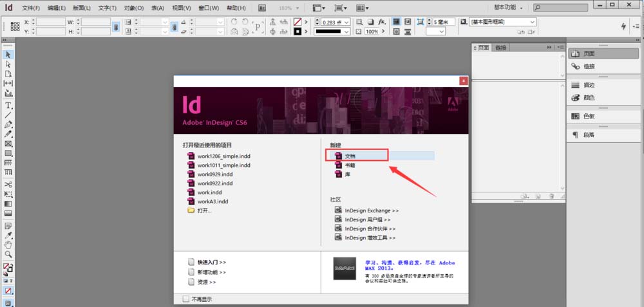Select the Pencil tool
This screenshot has width=644, height=307.
click(8, 135)
